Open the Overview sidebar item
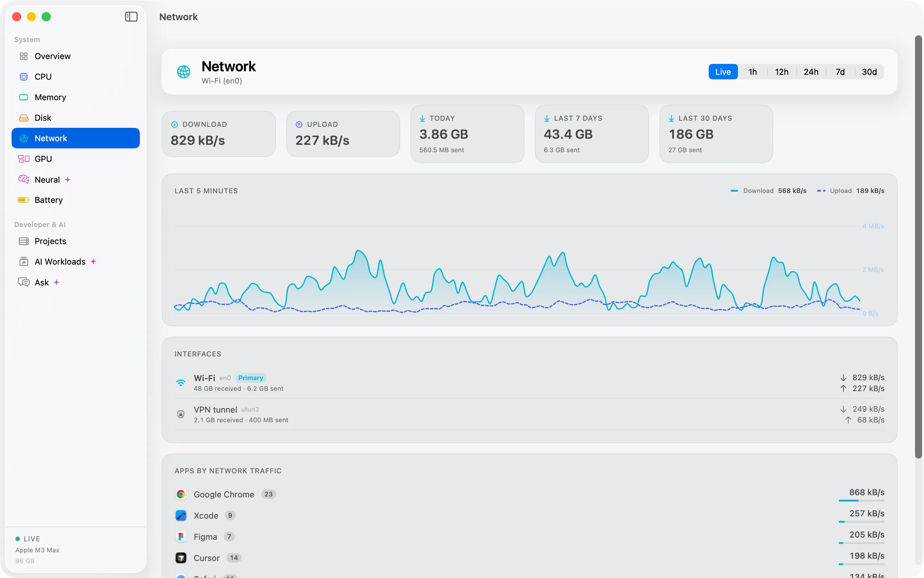 76,56
